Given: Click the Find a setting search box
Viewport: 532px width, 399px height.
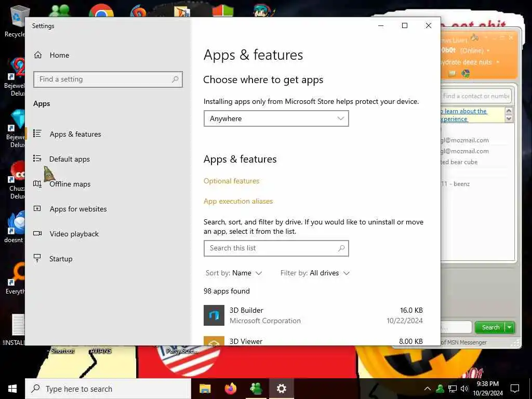Looking at the screenshot, I should (108, 79).
